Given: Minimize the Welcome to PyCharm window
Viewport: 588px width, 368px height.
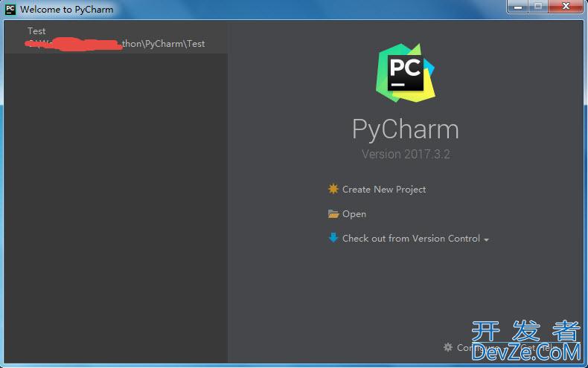Looking at the screenshot, I should tap(518, 7).
